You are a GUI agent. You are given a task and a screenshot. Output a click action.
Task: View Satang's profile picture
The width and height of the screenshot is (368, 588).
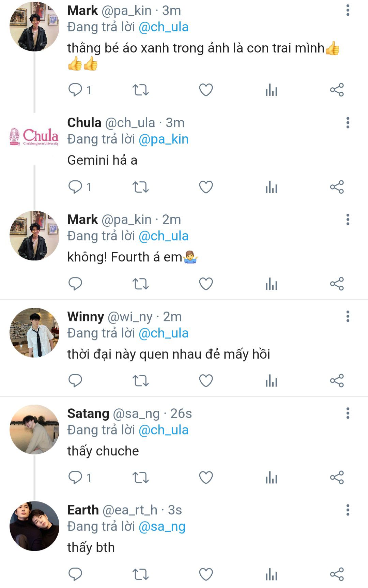point(34,429)
